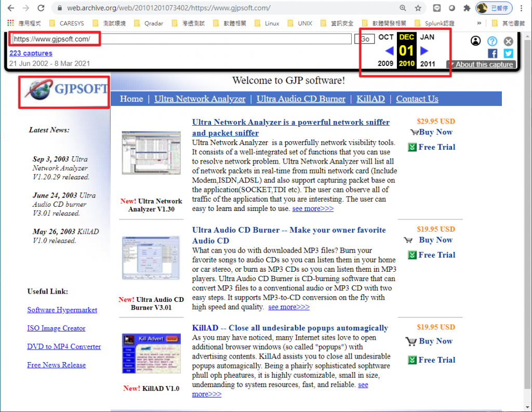Click the Ultra Network Analyzer screenshot thumbnail
The width and height of the screenshot is (532, 412).
[x=151, y=153]
